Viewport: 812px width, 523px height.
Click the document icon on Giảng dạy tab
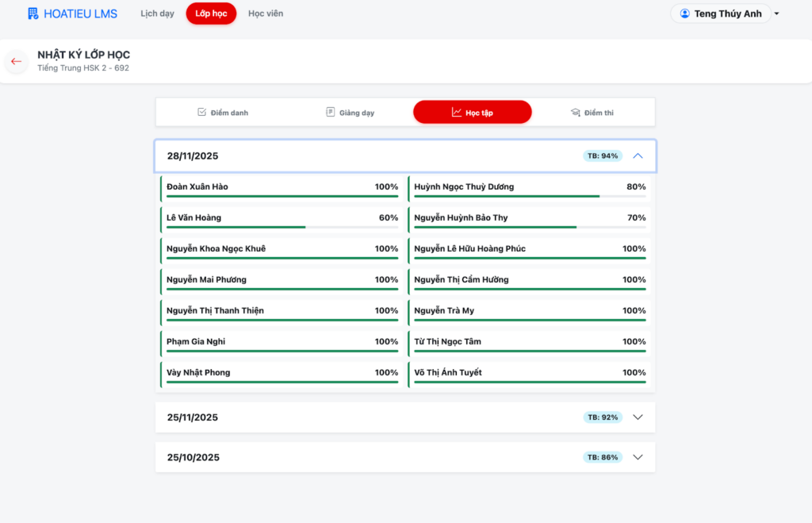pyautogui.click(x=330, y=113)
